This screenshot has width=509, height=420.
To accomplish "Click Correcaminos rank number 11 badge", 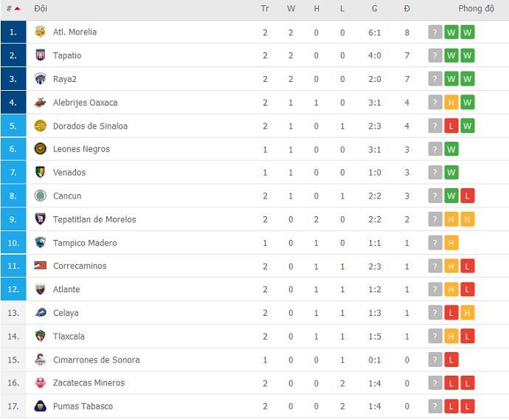I will (x=13, y=266).
